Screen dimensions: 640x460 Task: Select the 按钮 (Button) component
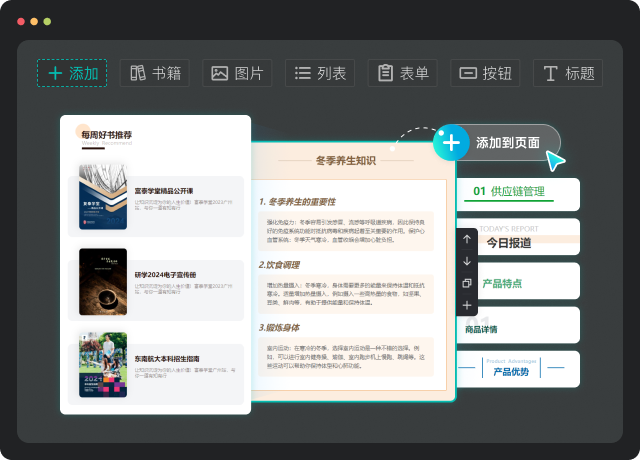(x=485, y=73)
